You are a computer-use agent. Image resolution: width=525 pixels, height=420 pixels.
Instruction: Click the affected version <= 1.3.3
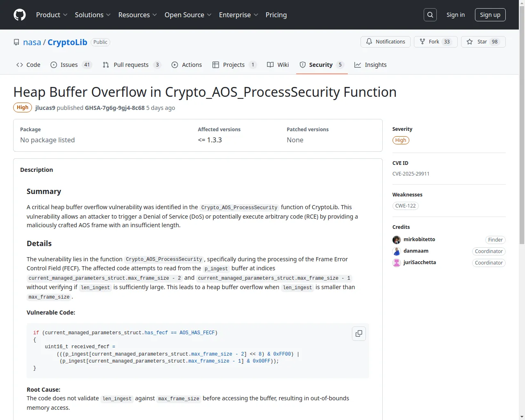click(x=210, y=140)
